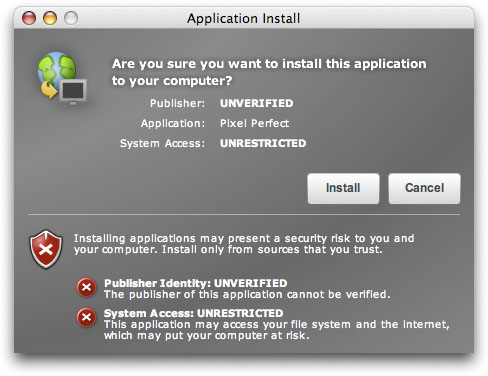Click the Publisher: label
The height and width of the screenshot is (376, 488).
[177, 103]
